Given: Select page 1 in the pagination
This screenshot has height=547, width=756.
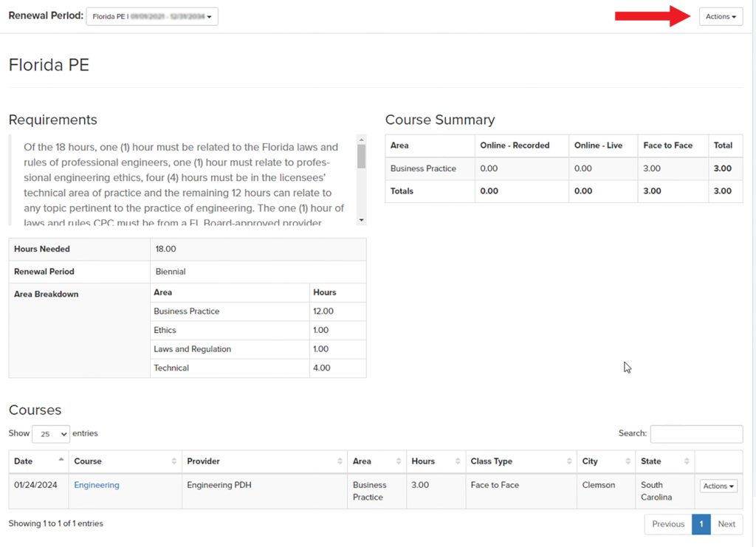Looking at the screenshot, I should pos(701,524).
